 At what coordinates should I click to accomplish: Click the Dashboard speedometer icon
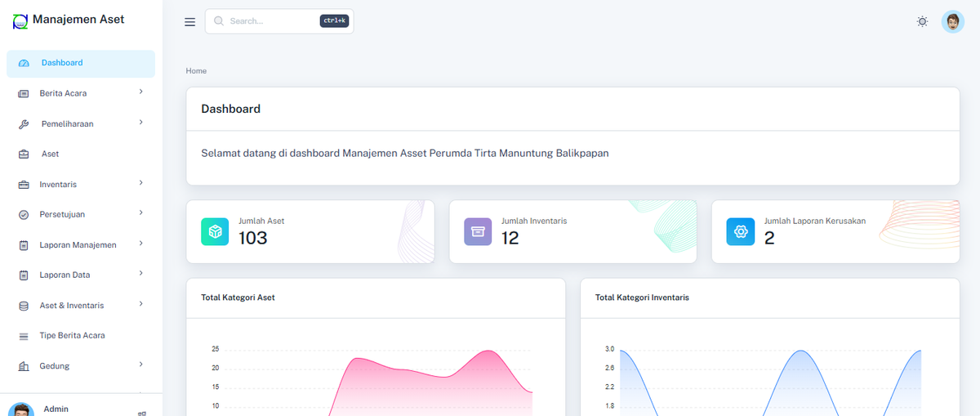[x=24, y=63]
